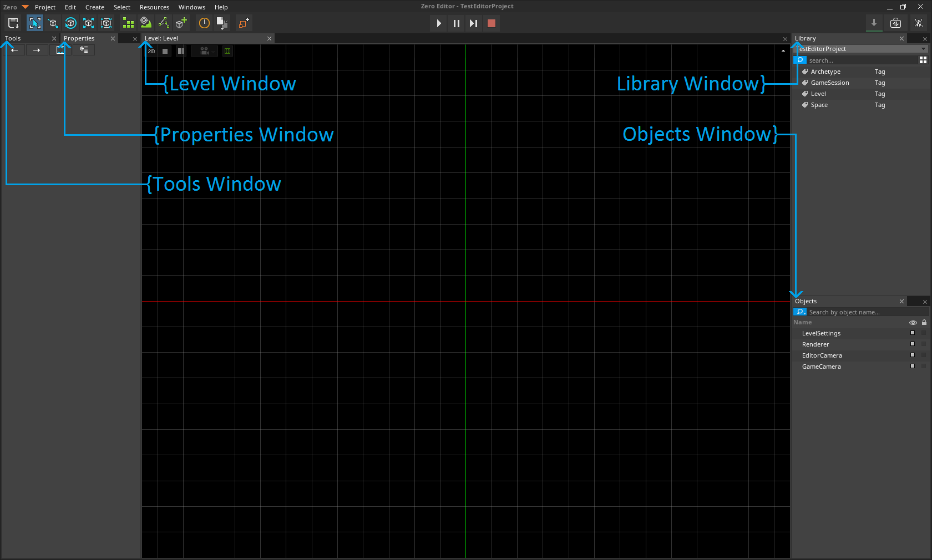Open the TestEditorProject library dropdown
This screenshot has height=560, width=932.
(x=862, y=49)
